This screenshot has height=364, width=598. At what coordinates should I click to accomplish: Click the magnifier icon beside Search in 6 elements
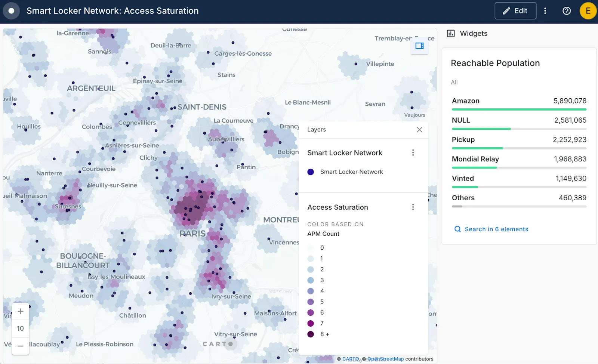[457, 229]
